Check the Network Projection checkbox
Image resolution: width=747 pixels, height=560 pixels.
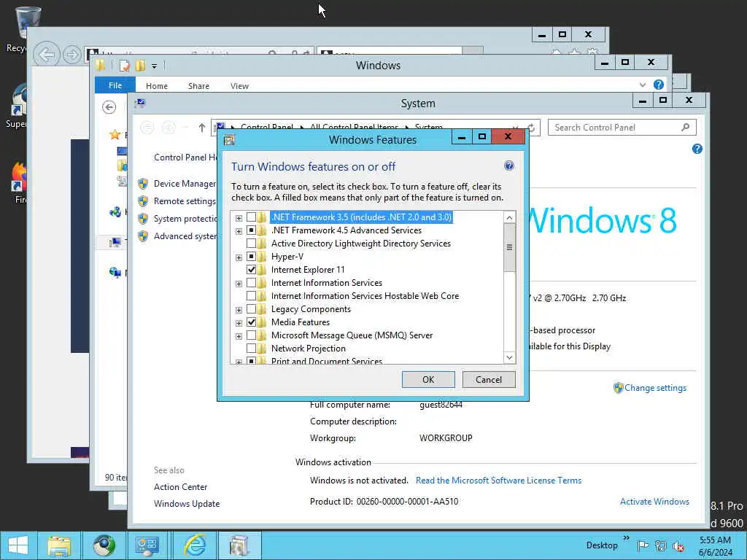(251, 349)
